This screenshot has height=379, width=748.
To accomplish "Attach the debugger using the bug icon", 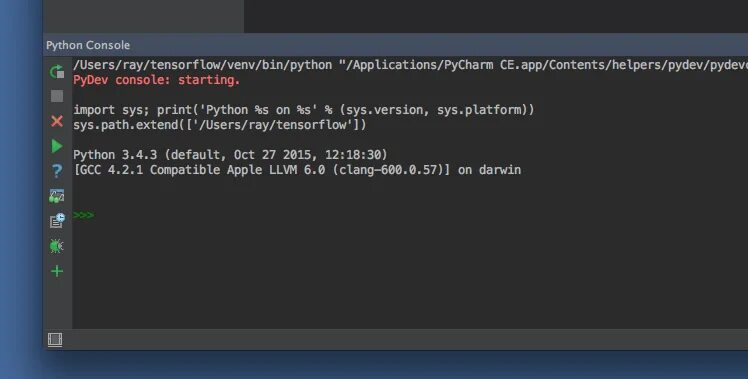I will (57, 246).
